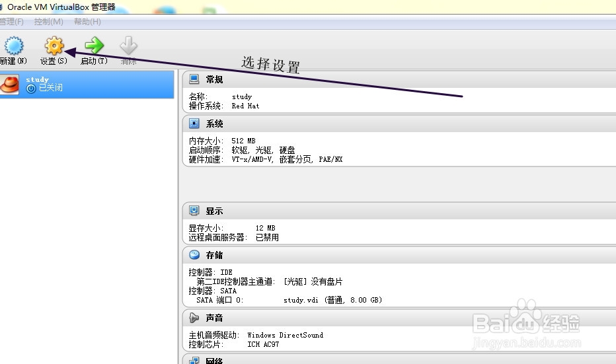The width and height of the screenshot is (616, 364).
Task: Click the System (系统) chip icon
Action: tap(194, 124)
